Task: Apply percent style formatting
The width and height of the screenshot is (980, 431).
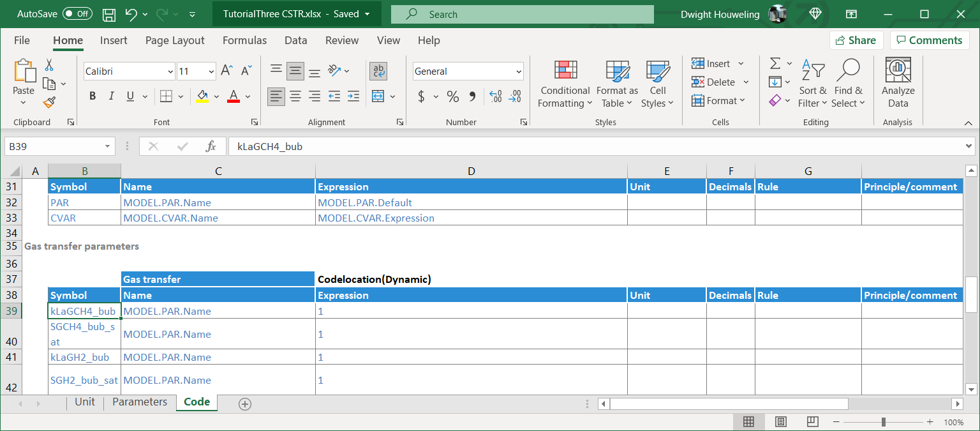Action: (x=453, y=96)
